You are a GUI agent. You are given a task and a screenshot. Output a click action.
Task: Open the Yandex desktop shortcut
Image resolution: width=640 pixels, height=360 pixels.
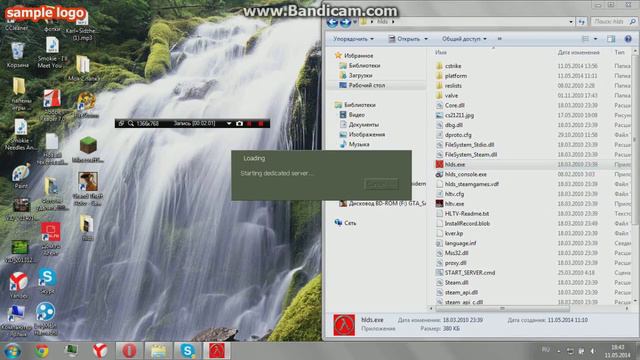pos(18,285)
